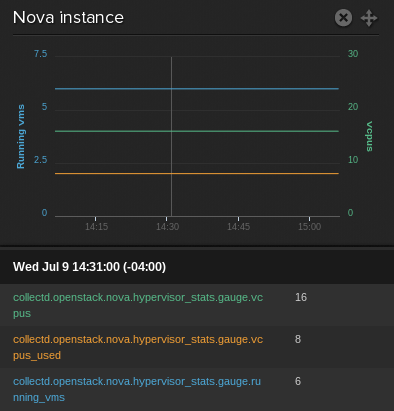Click the 10 label on the right axis
Screen dimensions: 394x411
click(x=353, y=160)
